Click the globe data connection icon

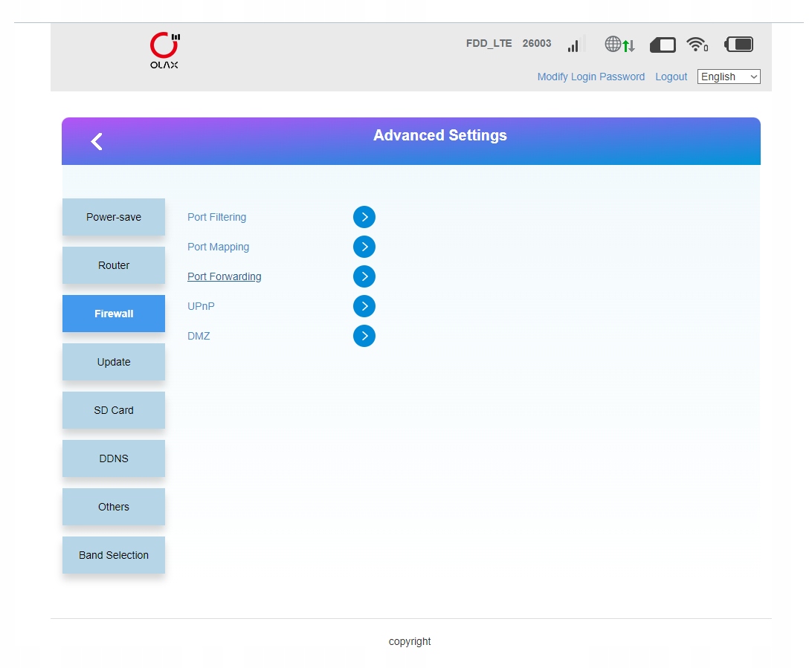[x=619, y=44]
